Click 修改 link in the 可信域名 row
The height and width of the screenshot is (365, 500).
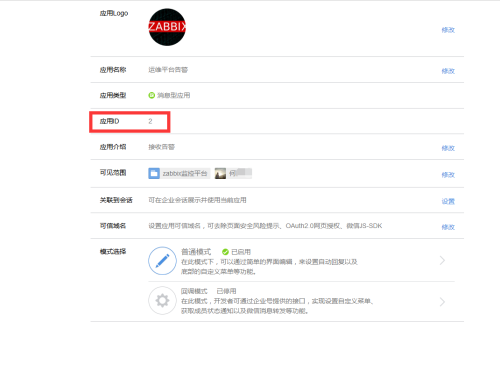click(448, 227)
